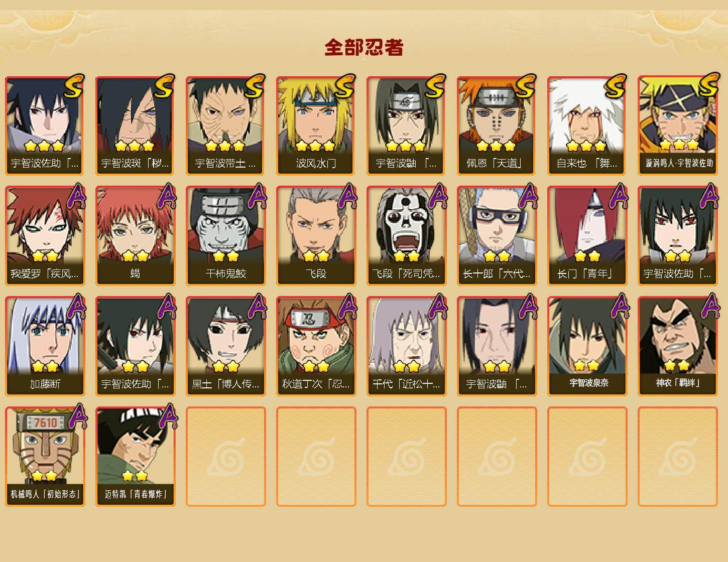Choose the 宇智波泉奈 card
Screen dimensions: 728x562
tap(587, 346)
